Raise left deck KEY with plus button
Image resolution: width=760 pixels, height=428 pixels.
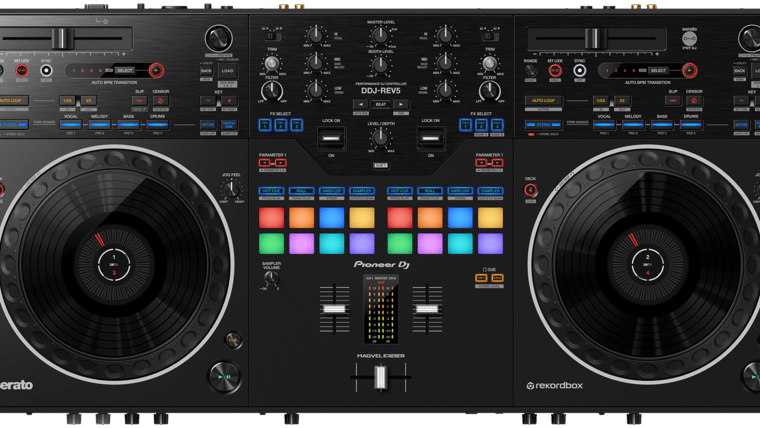click(229, 101)
